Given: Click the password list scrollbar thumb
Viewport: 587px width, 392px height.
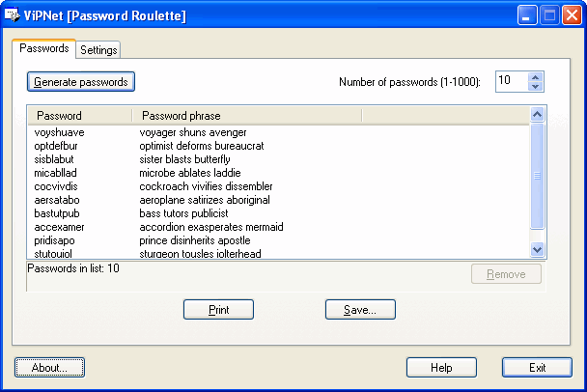Looking at the screenshot, I should point(537,176).
